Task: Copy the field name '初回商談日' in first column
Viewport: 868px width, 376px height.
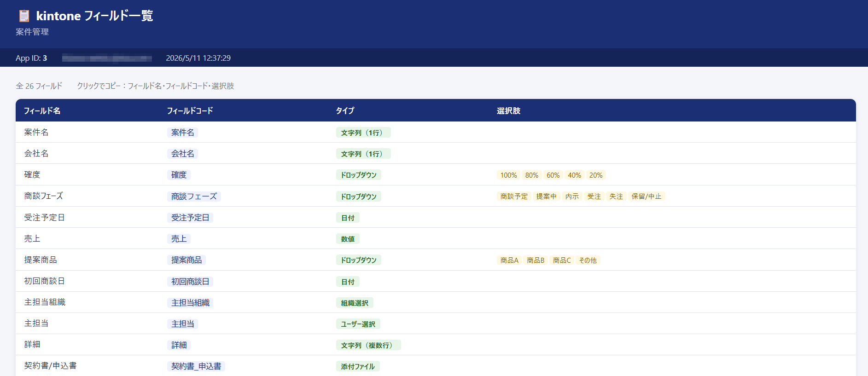Action: point(45,281)
